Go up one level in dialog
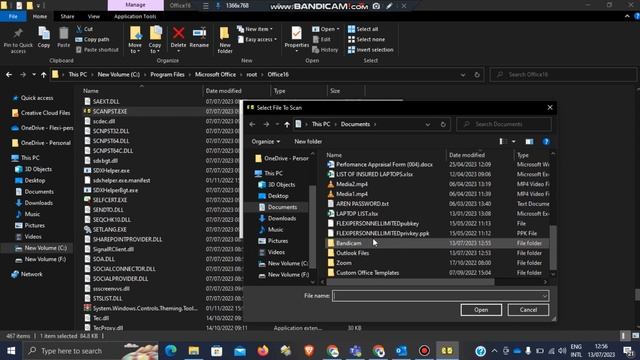This screenshot has width=640, height=360. click(287, 124)
